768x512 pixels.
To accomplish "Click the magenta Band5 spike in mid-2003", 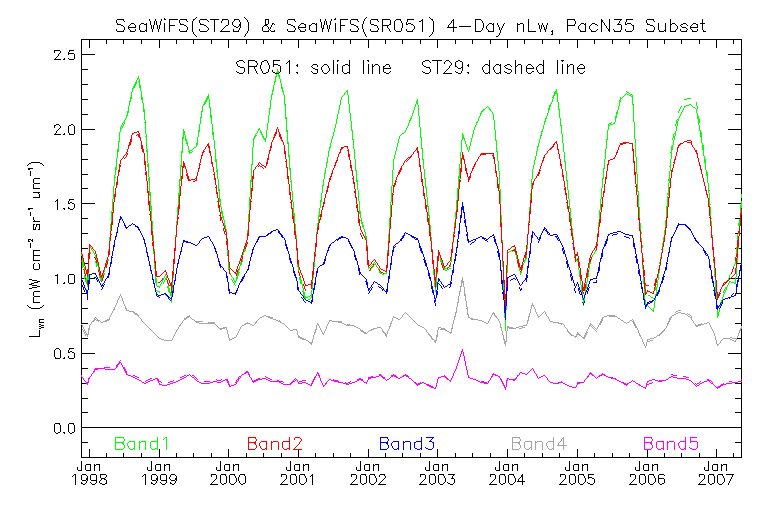I will (462, 351).
